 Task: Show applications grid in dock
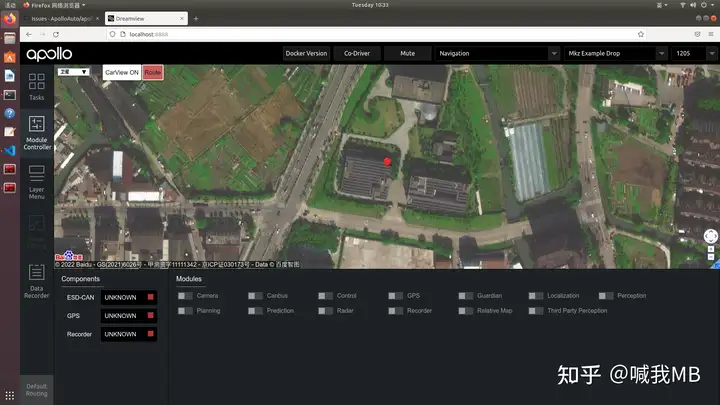(10, 395)
